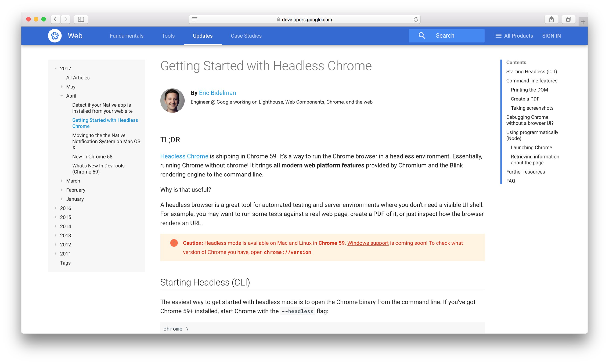Expand the 2015 year arrow
609x364 pixels.
tap(56, 217)
